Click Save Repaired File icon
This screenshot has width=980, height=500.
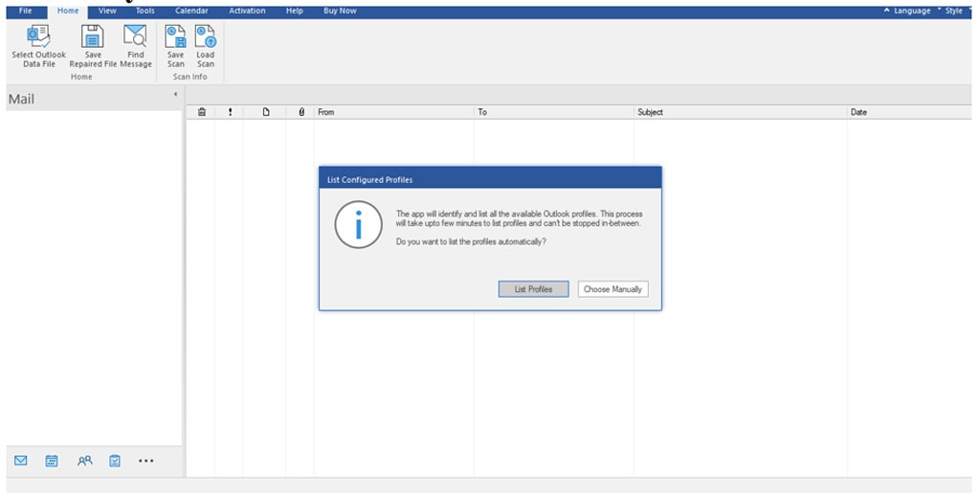coord(93,36)
